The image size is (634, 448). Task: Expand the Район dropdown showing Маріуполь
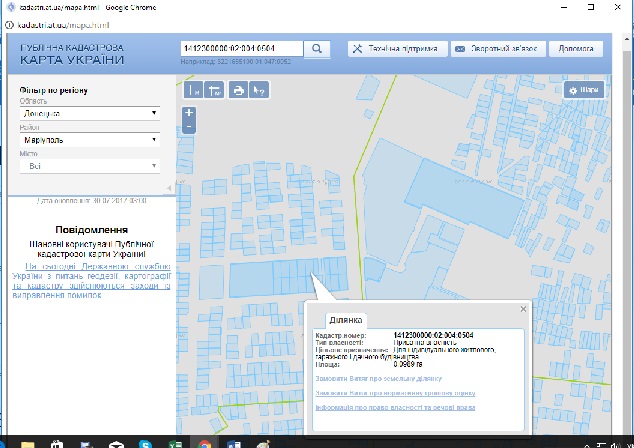[x=90, y=140]
